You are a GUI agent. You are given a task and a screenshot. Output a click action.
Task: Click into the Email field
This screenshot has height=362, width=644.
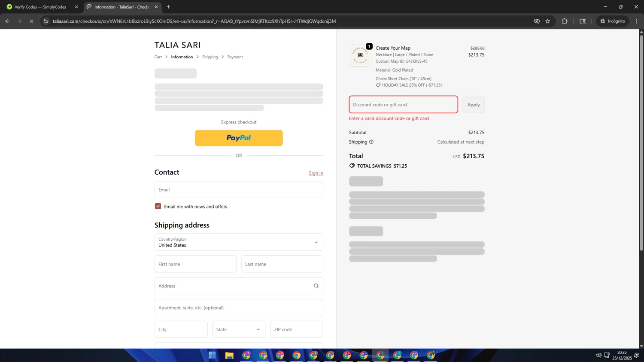[x=239, y=190]
